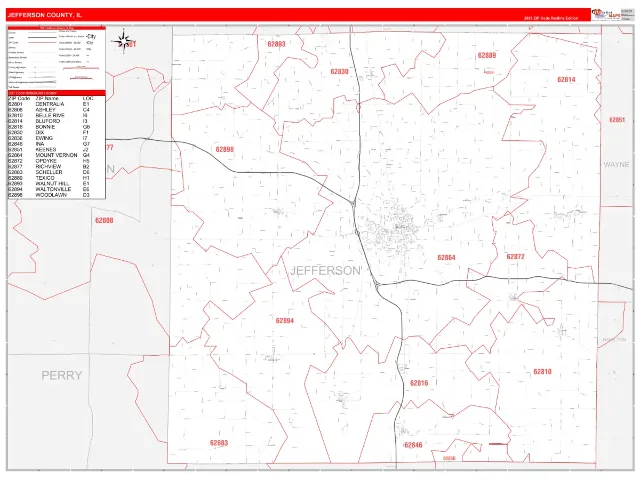This screenshot has height=480, width=640.
Task: Select the 62883 ZIP label on the map
Action: [219, 443]
